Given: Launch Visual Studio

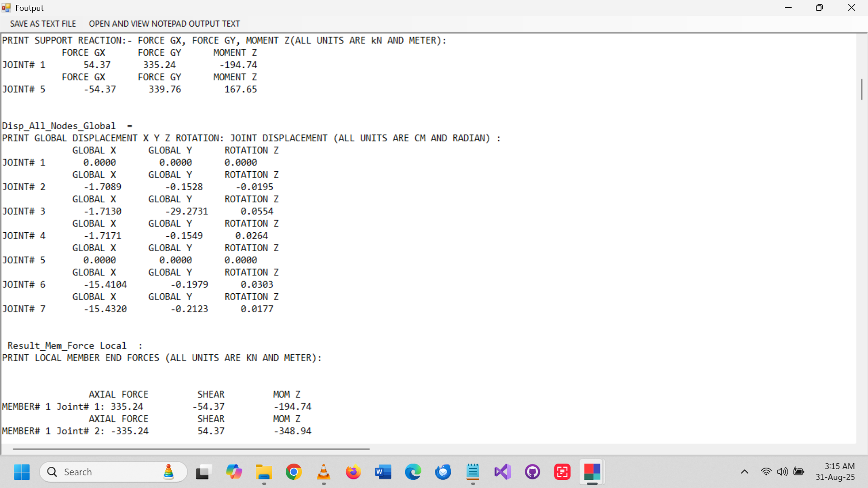Looking at the screenshot, I should 502,472.
